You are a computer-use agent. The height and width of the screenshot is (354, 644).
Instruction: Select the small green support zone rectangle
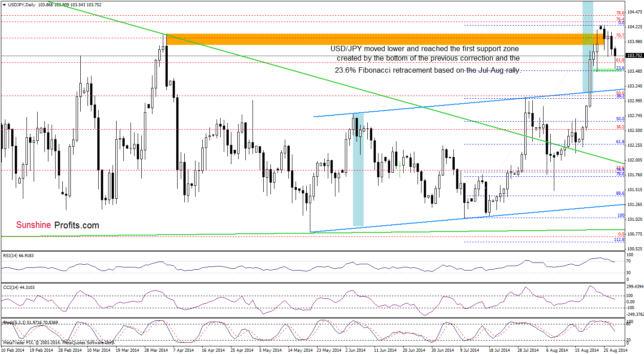(x=608, y=70)
